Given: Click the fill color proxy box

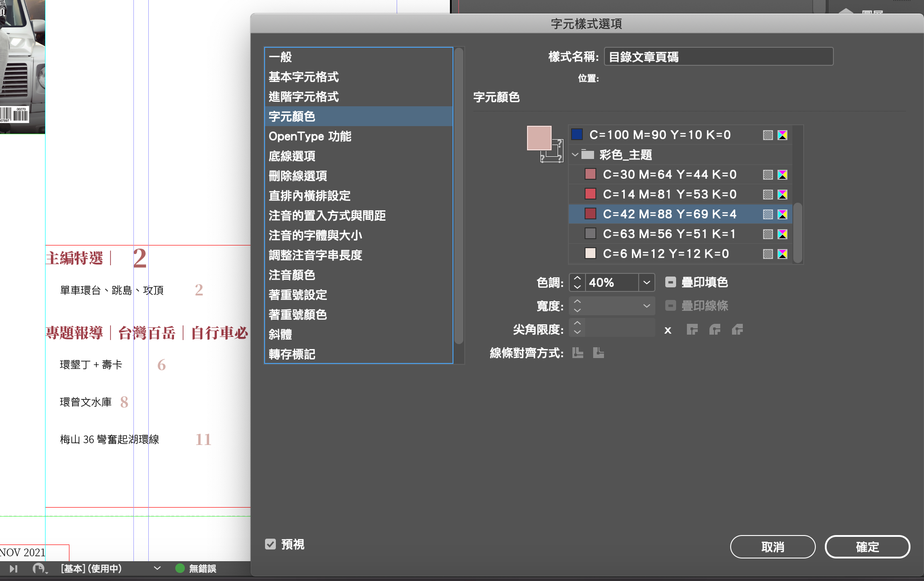Looking at the screenshot, I should click(539, 137).
